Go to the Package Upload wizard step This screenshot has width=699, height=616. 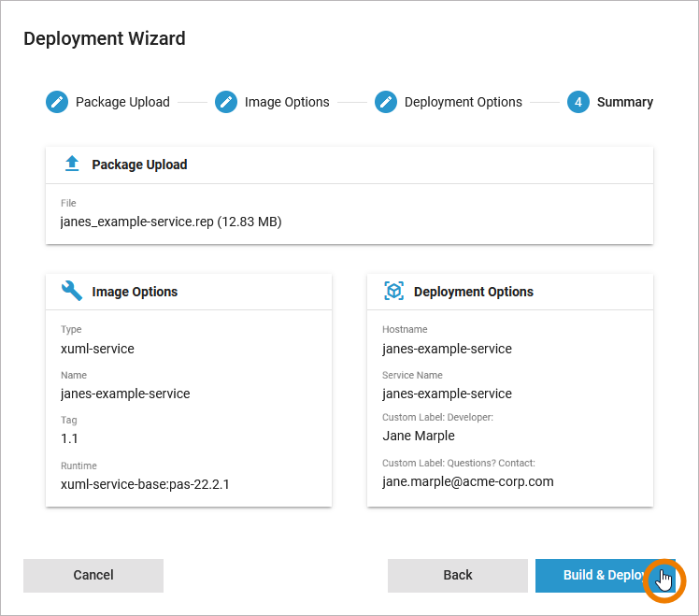(122, 102)
